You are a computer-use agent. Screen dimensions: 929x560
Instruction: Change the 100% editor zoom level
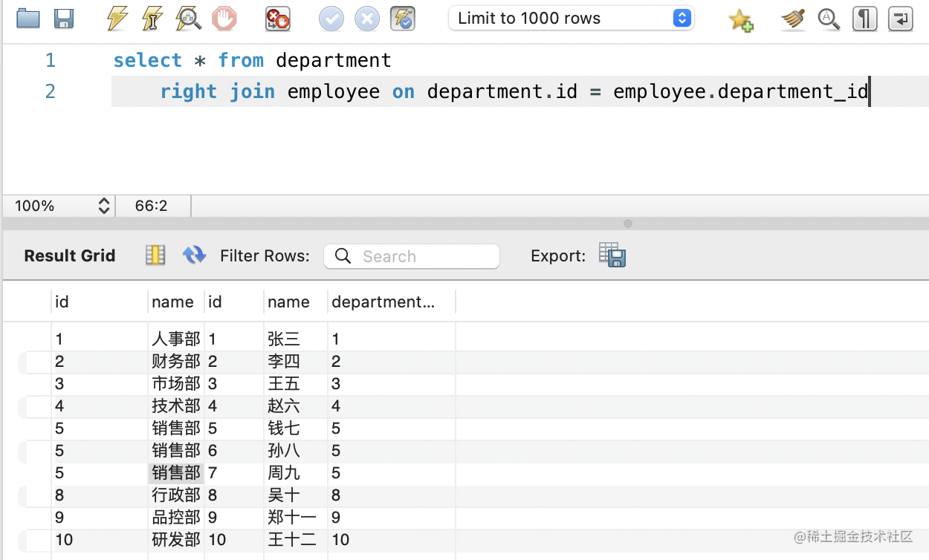click(x=103, y=206)
